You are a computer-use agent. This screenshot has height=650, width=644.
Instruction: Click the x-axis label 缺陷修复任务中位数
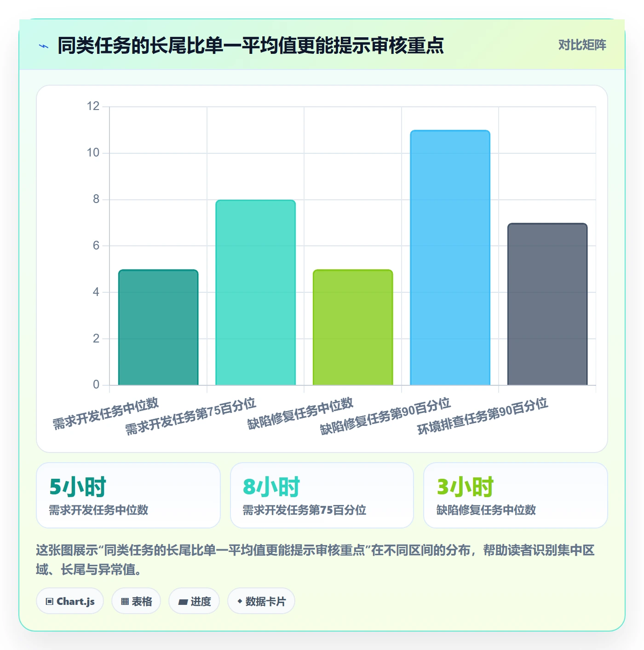tap(300, 413)
